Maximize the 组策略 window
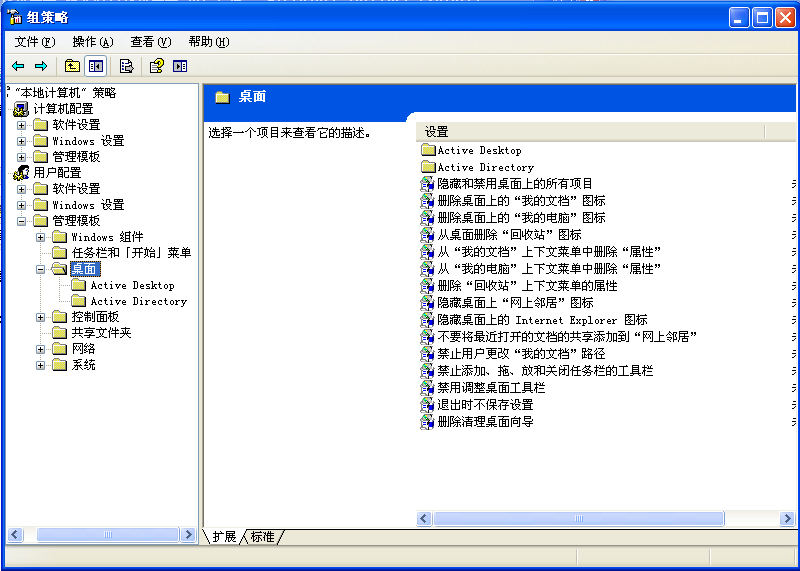 (x=762, y=18)
